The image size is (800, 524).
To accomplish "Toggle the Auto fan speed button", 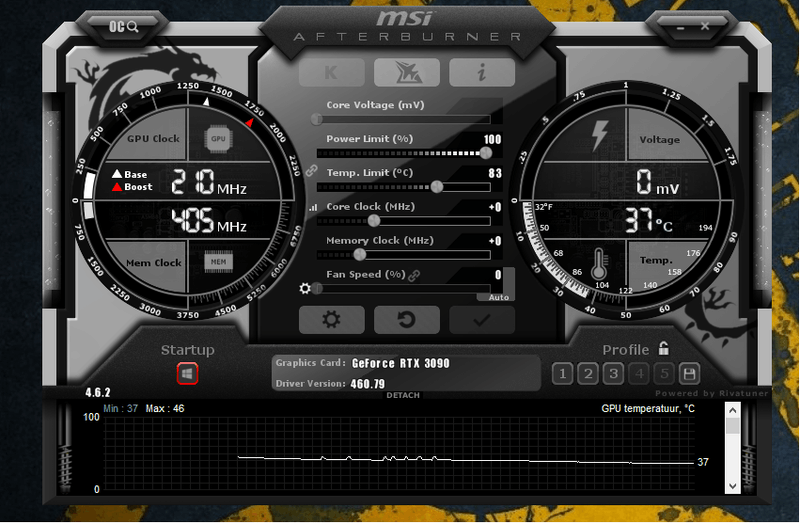I will [498, 297].
